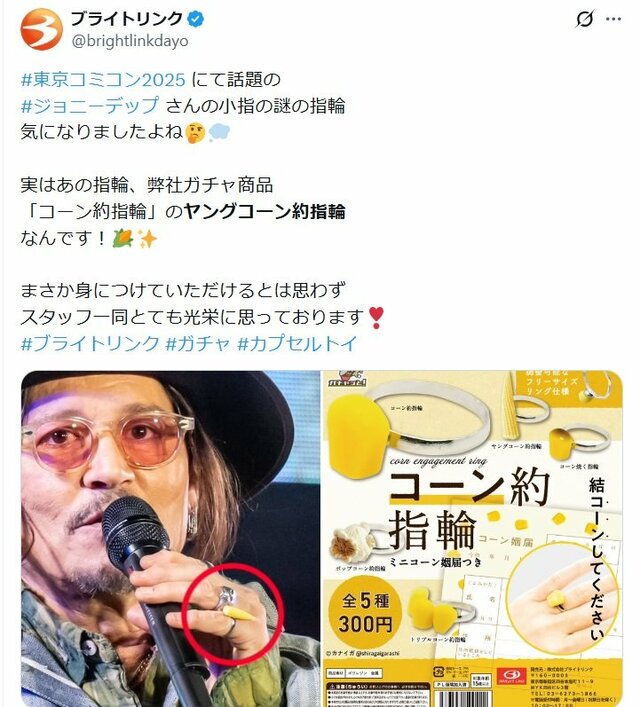640x707 pixels.
Task: Open the #ガチャ hashtag
Action: point(198,344)
